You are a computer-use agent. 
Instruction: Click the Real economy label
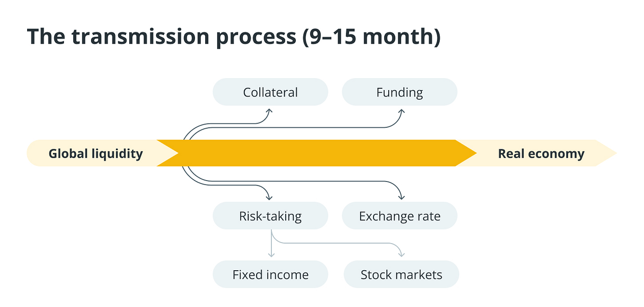pyautogui.click(x=541, y=153)
